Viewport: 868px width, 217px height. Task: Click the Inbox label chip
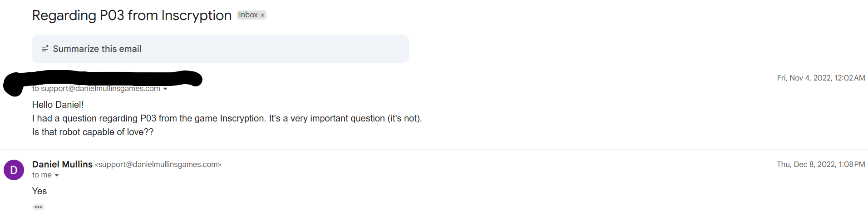coord(248,15)
